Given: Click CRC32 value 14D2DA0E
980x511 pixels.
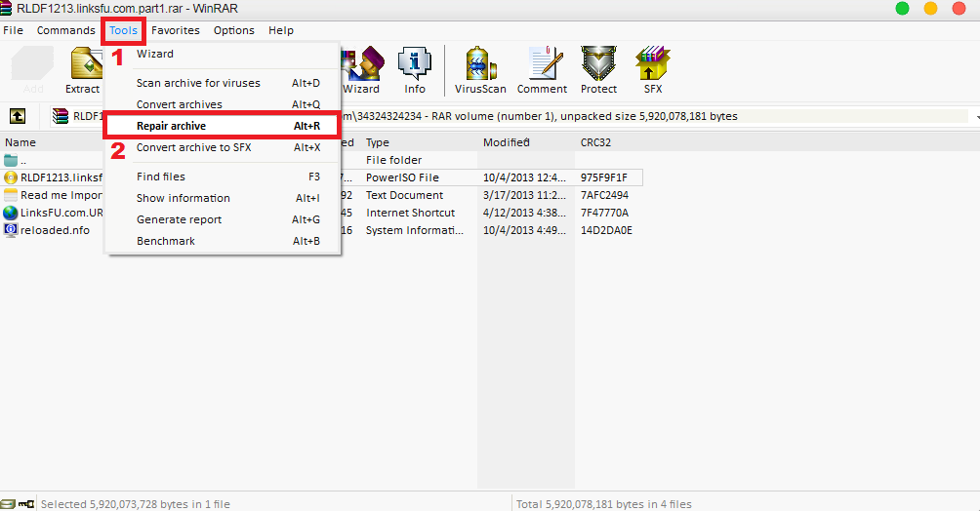Looking at the screenshot, I should tap(606, 230).
